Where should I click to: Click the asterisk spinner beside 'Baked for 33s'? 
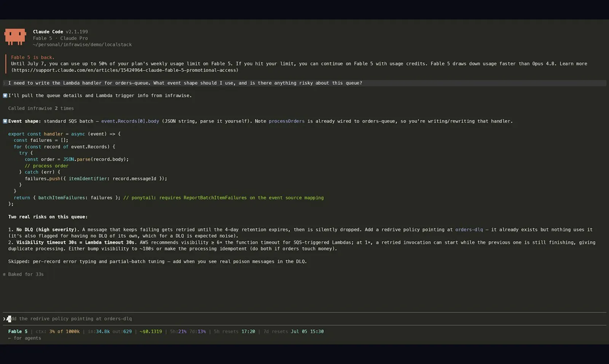point(4,274)
